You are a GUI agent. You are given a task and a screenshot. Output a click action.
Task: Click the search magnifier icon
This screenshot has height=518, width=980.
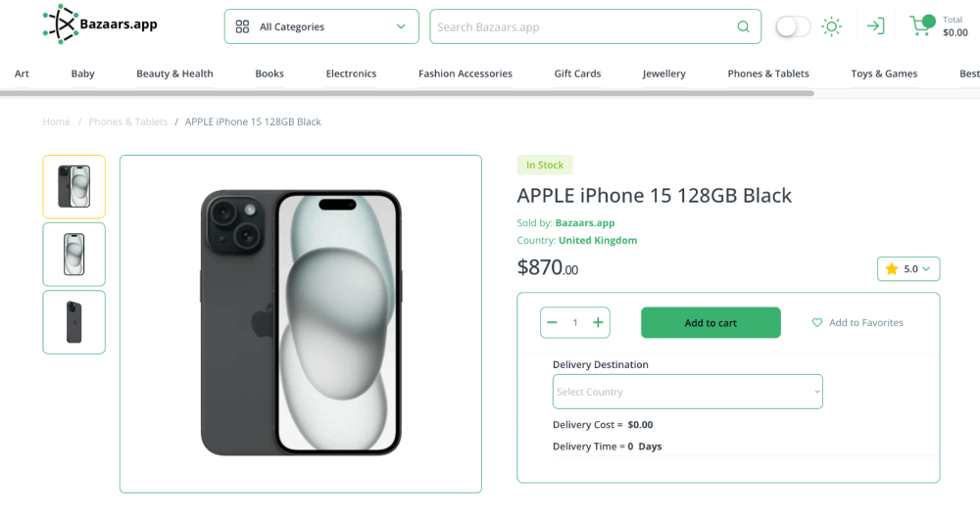click(744, 26)
